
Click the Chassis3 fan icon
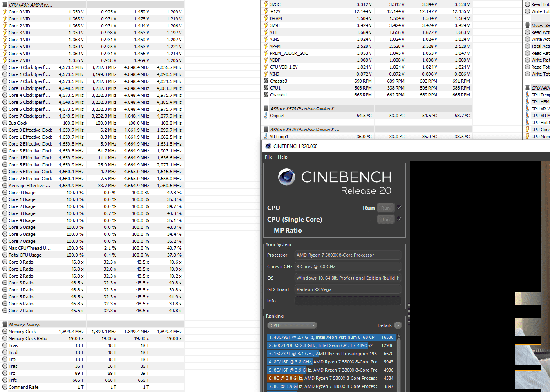pos(266,81)
